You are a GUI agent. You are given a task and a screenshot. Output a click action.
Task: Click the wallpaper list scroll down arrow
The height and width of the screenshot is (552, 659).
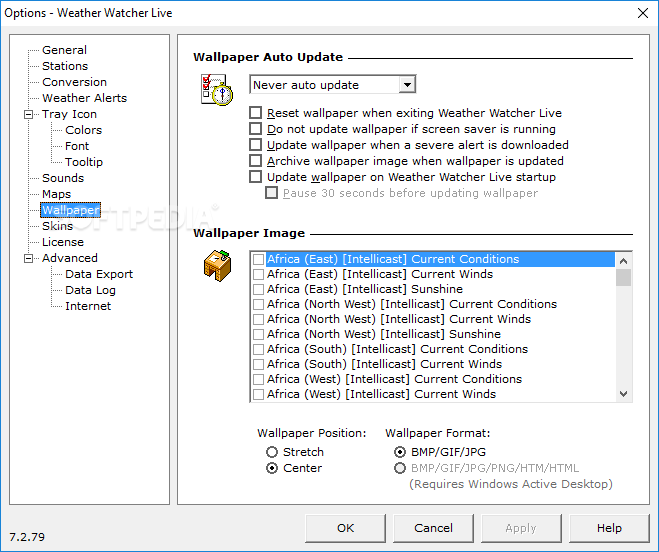click(623, 394)
